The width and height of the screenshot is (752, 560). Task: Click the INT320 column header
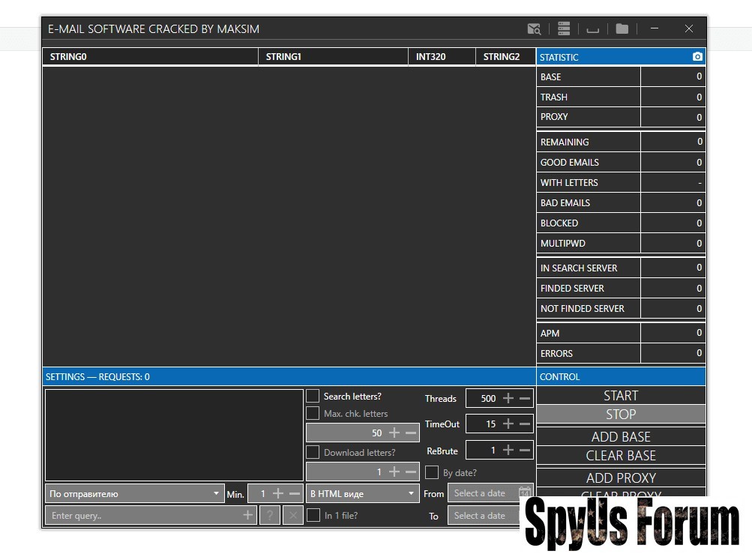[442, 57]
